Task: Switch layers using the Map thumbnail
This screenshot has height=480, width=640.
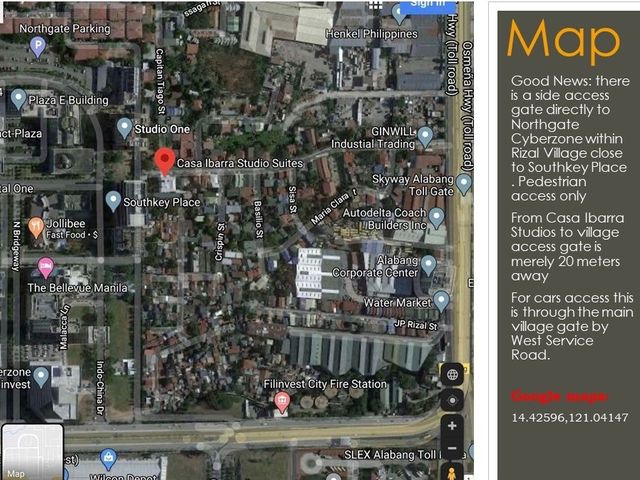Action: point(33,452)
